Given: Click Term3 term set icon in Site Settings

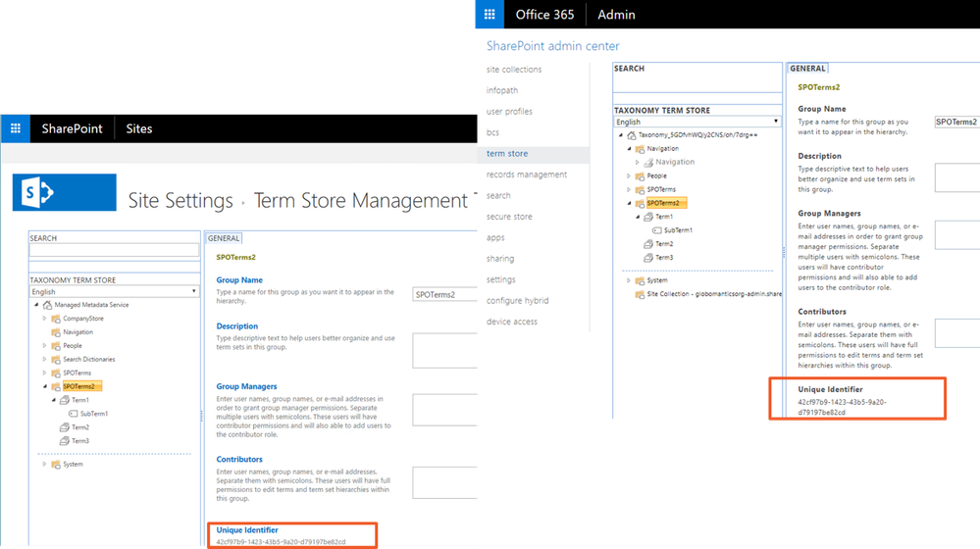Looking at the screenshot, I should tap(65, 441).
